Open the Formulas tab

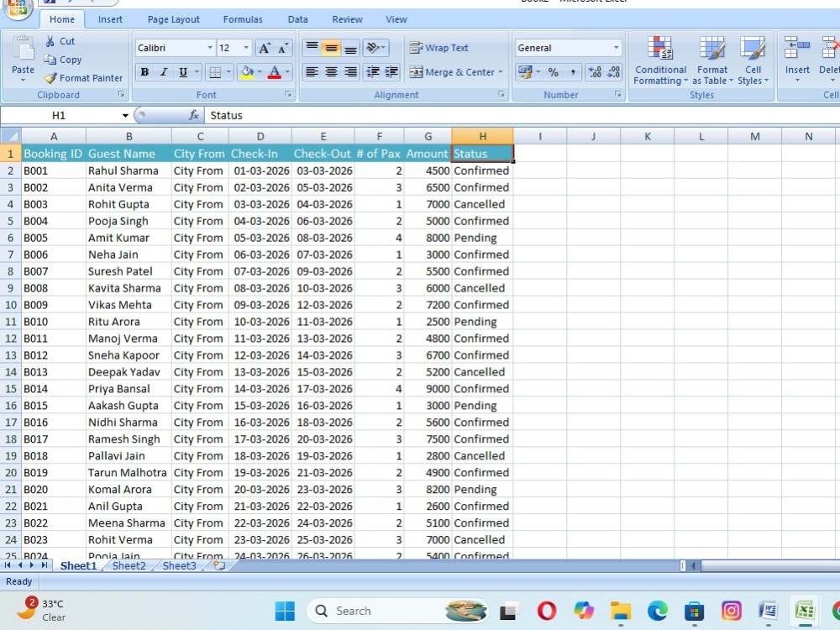tap(243, 19)
